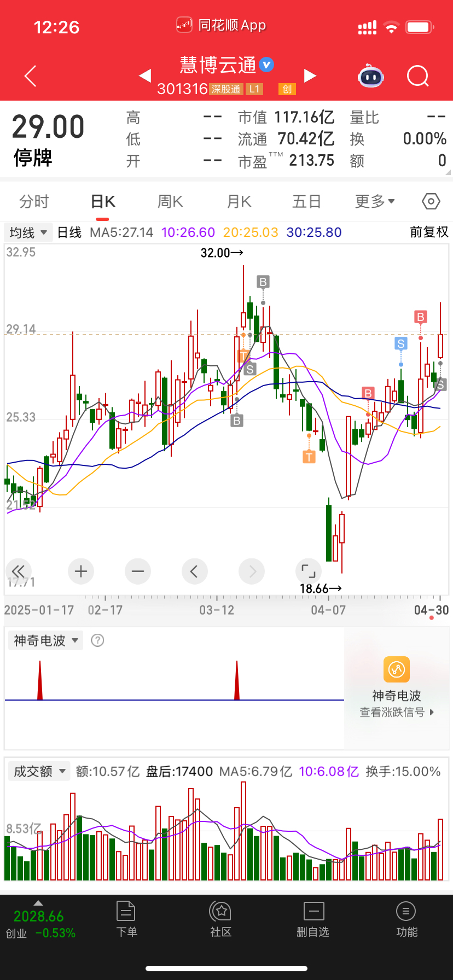
Task: Tap the 流通 70.42亿 value
Action: pos(306,139)
